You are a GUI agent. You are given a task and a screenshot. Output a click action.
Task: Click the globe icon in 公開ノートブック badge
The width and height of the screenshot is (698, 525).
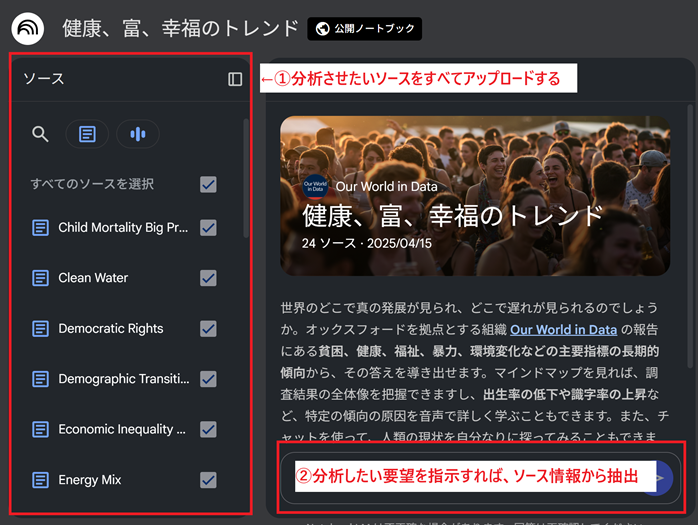[x=322, y=29]
